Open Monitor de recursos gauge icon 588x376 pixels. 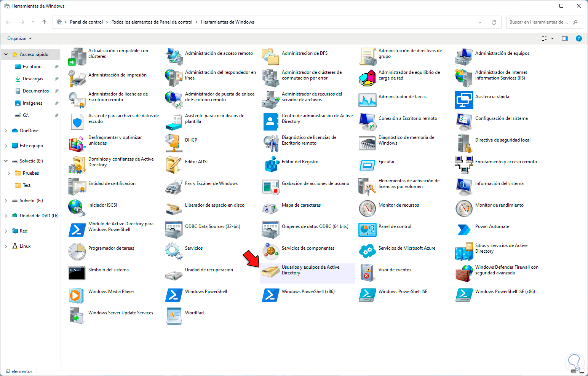click(367, 208)
